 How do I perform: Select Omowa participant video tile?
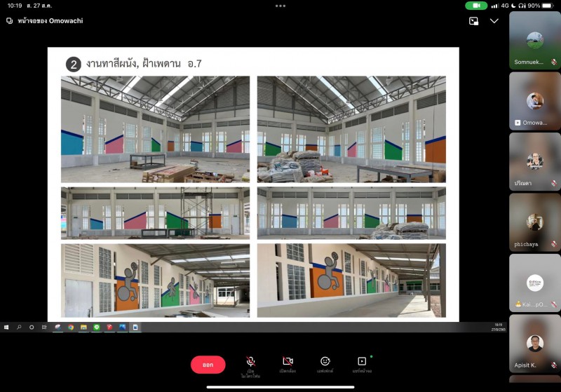tap(535, 101)
